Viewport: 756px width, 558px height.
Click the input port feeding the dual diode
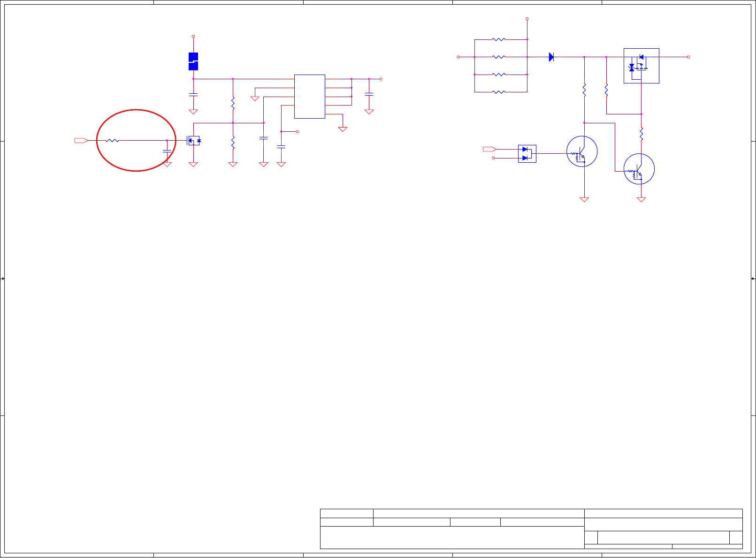(x=489, y=149)
